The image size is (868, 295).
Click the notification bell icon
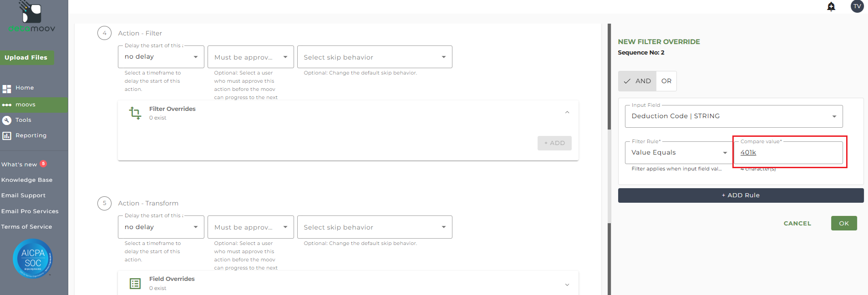831,6
